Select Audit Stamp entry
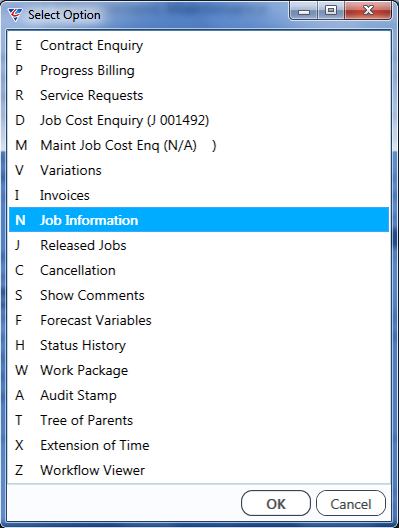The height and width of the screenshot is (528, 399). click(x=199, y=395)
